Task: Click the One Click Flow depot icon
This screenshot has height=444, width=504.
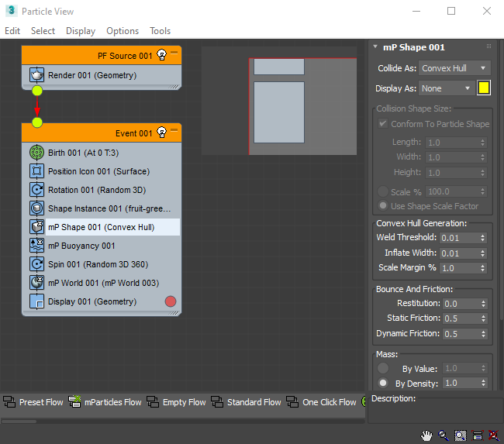Action: click(292, 402)
